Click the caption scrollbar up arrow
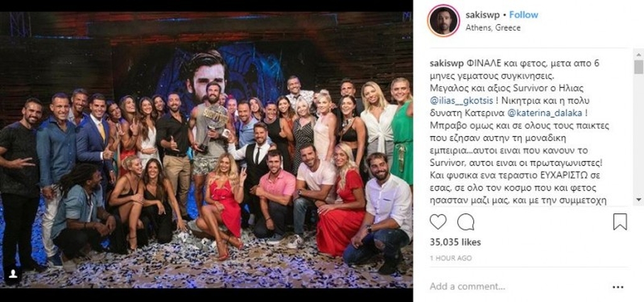 coord(638,53)
